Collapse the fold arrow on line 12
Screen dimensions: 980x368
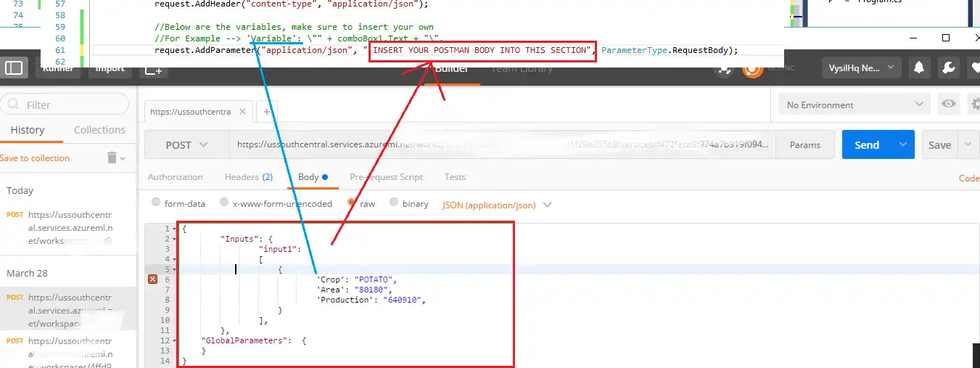coord(175,340)
